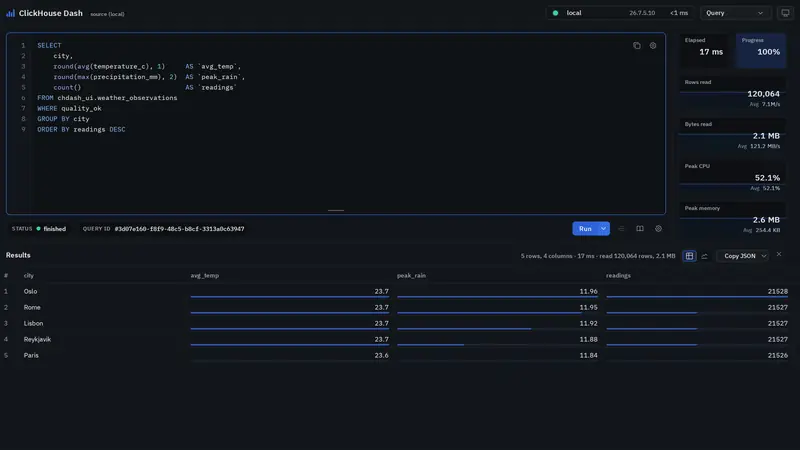Close the results panel
The height and width of the screenshot is (450, 800).
(779, 254)
